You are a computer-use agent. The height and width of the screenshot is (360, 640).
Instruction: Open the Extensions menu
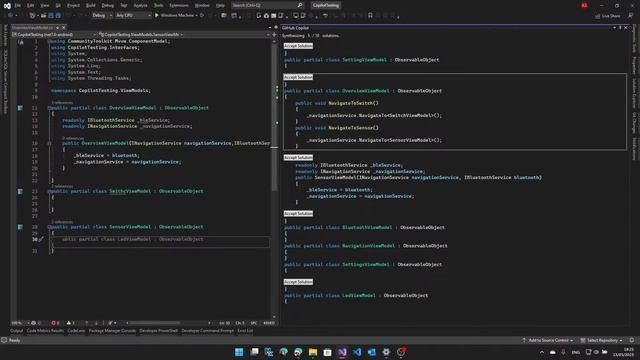tap(179, 5)
